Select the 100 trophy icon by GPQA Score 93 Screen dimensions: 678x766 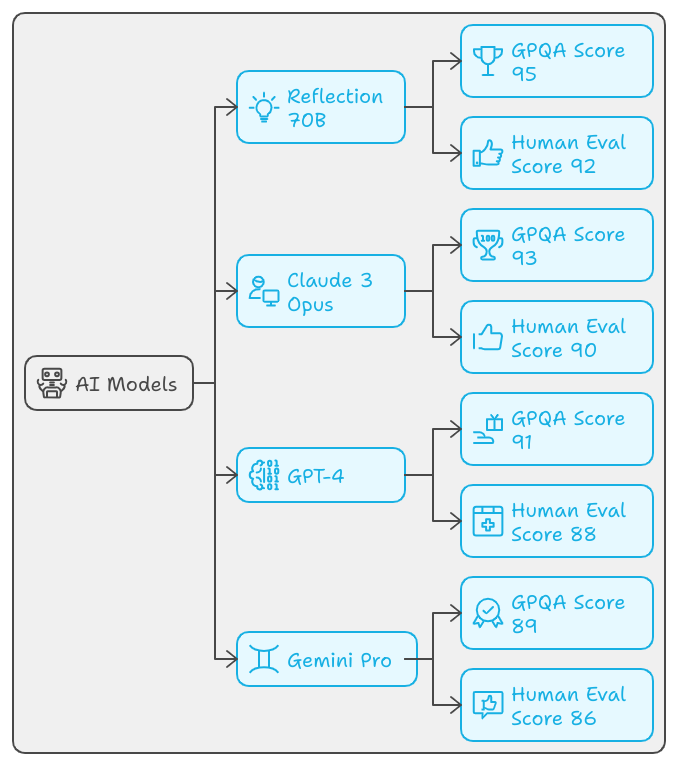click(x=487, y=245)
